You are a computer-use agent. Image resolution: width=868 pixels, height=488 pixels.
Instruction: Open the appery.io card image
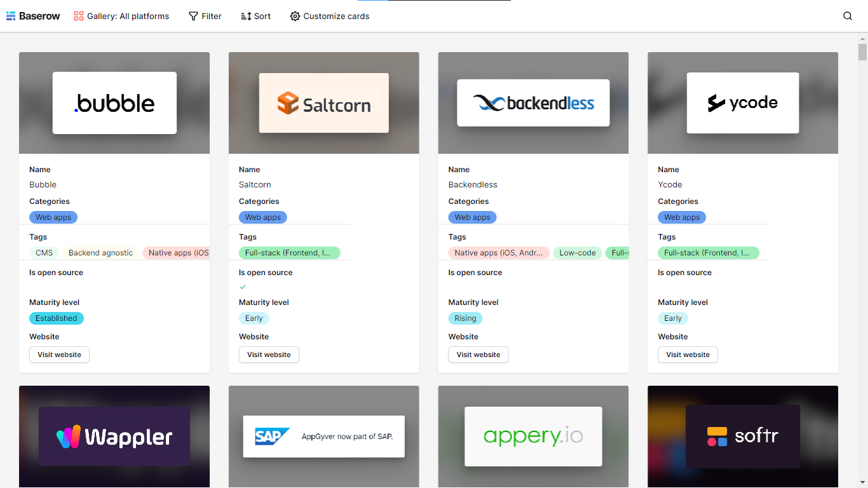point(533,437)
